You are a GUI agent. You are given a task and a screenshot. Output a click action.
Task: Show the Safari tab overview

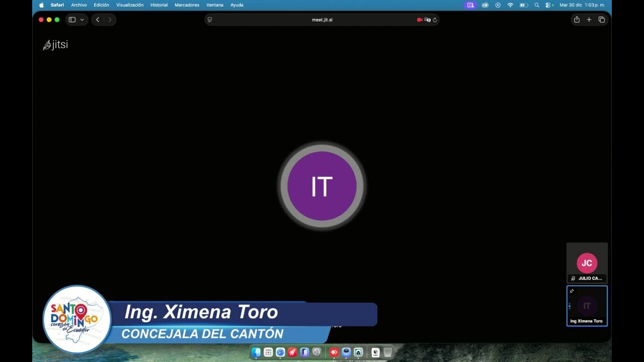602,20
